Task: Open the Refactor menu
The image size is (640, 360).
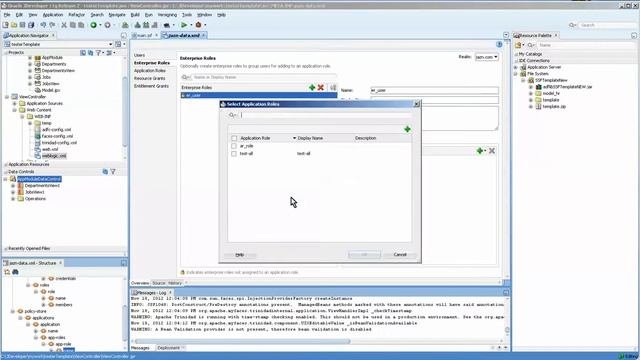Action: (76, 15)
